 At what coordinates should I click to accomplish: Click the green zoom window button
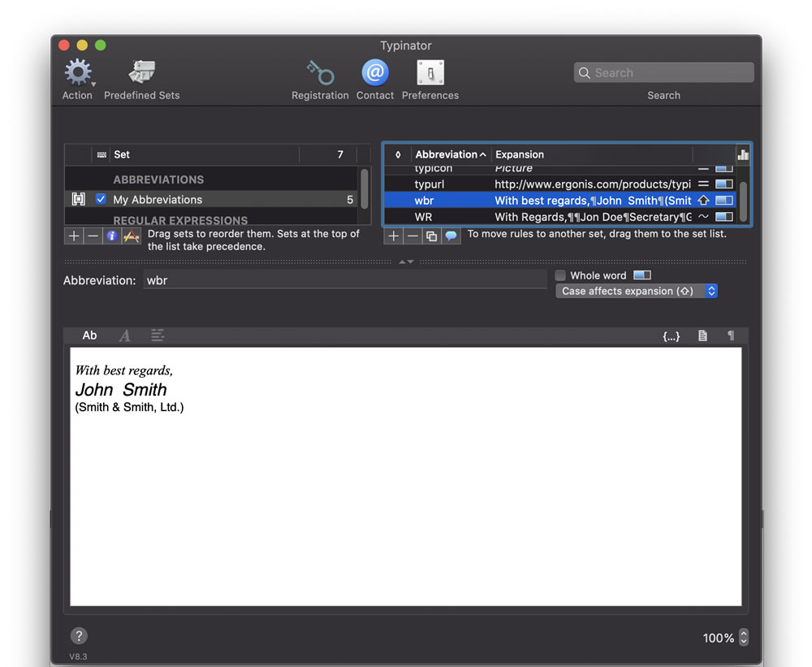(101, 45)
